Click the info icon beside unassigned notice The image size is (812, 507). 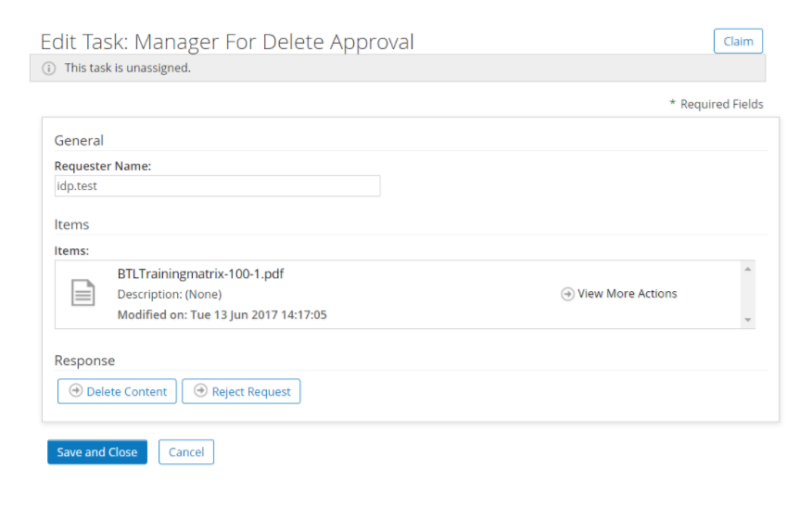click(x=49, y=69)
